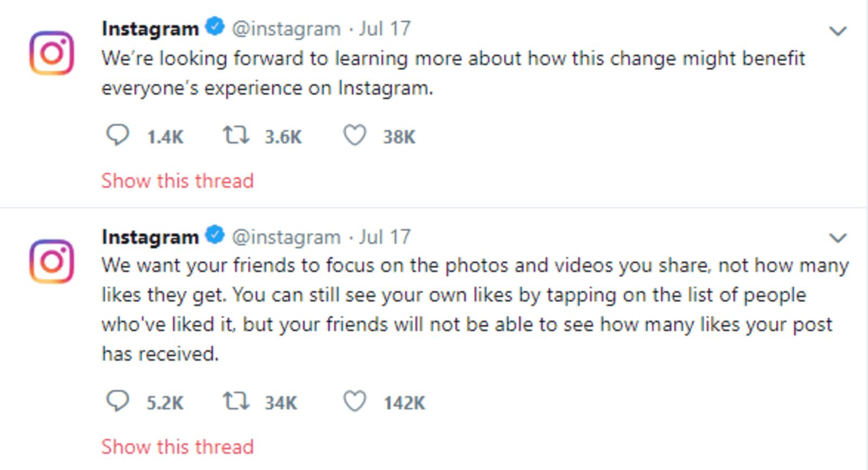Open the Jul 17 timestamp on second tweet
This screenshot has height=470, width=868.
[385, 237]
